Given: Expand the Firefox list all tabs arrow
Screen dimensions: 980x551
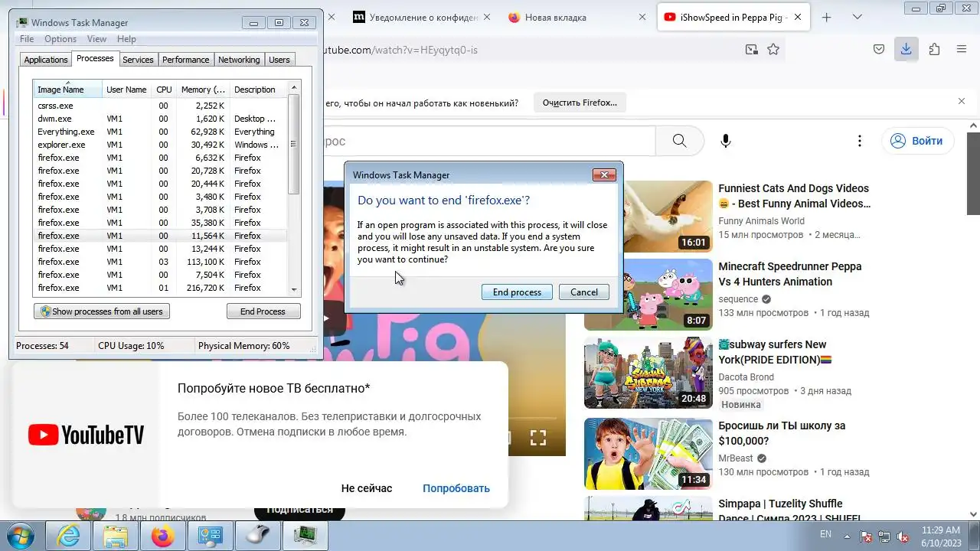Looking at the screenshot, I should (857, 17).
